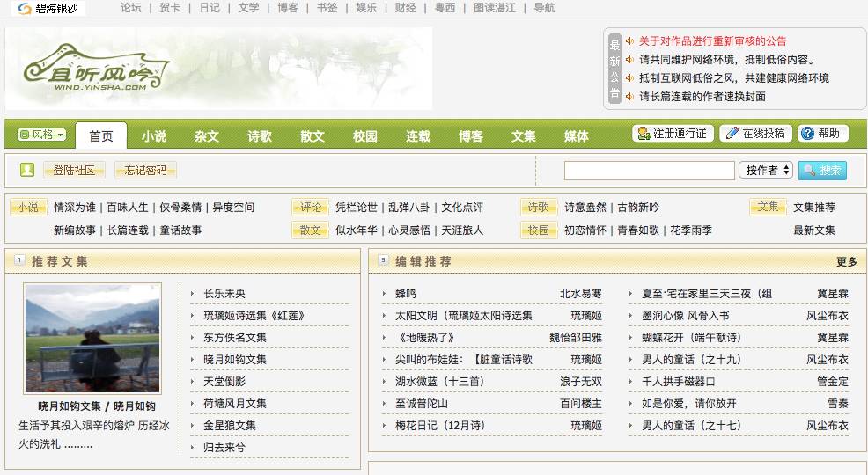Open the 文集 tab in green bar
Image resolution: width=868 pixels, height=475 pixels.
coord(524,136)
